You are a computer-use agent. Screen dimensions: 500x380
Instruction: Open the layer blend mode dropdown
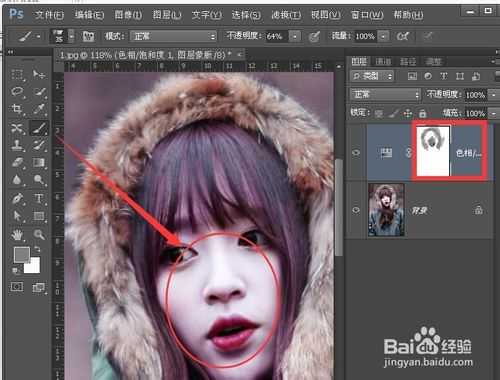(386, 95)
